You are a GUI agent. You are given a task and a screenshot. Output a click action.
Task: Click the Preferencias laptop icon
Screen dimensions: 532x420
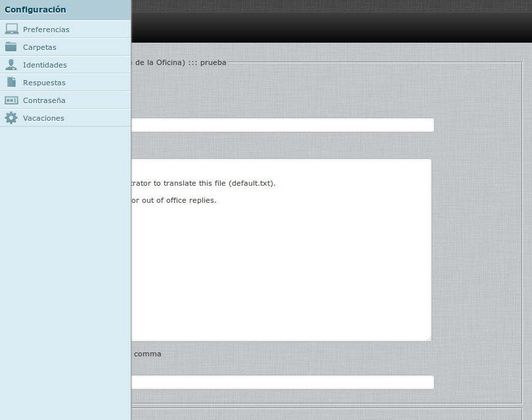click(x=12, y=29)
